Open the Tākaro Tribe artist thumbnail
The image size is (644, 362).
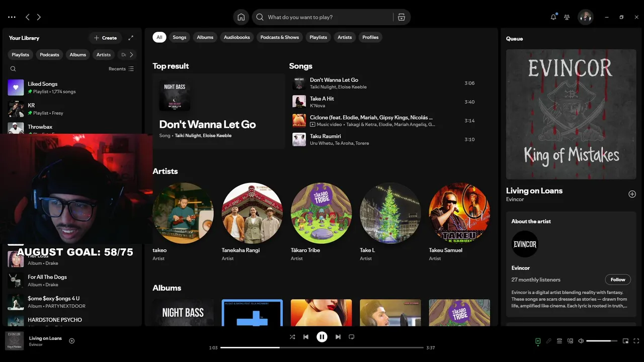321,213
